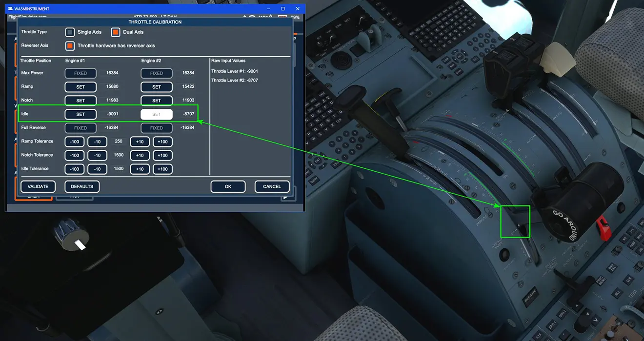This screenshot has height=341, width=644.
Task: Click SET for Notch Engine #2
Action: [157, 100]
